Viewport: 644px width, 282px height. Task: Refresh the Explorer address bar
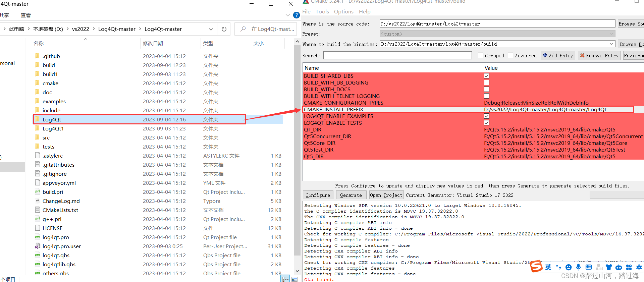pyautogui.click(x=224, y=29)
